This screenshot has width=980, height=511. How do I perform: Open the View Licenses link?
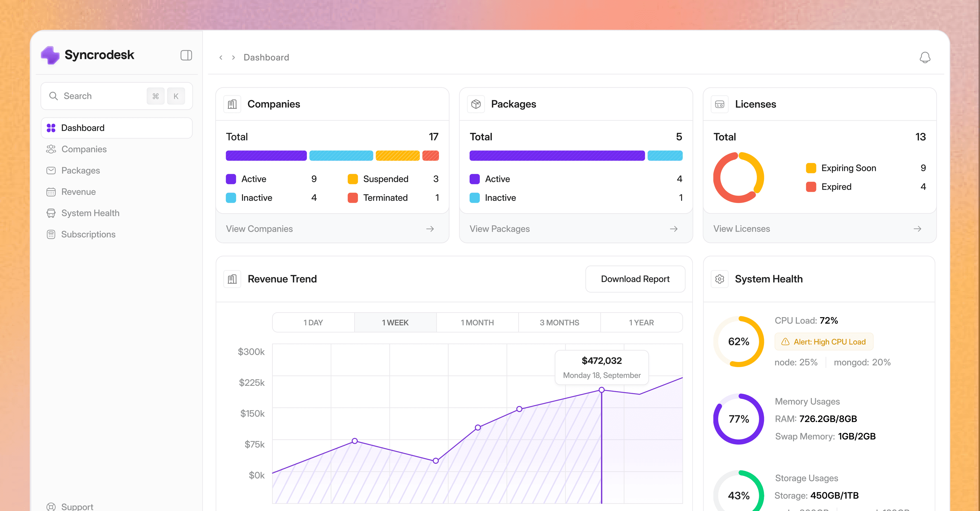742,229
